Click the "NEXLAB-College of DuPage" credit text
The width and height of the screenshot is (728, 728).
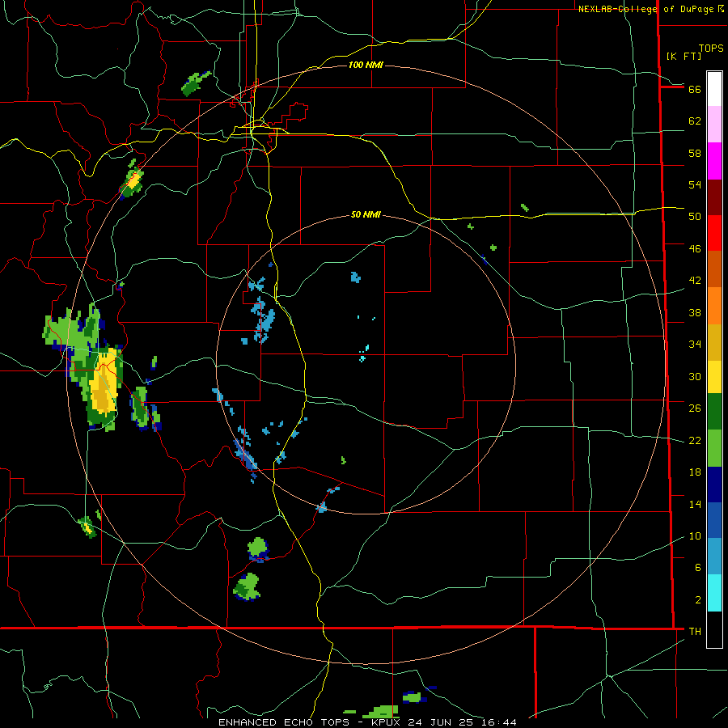646,9
